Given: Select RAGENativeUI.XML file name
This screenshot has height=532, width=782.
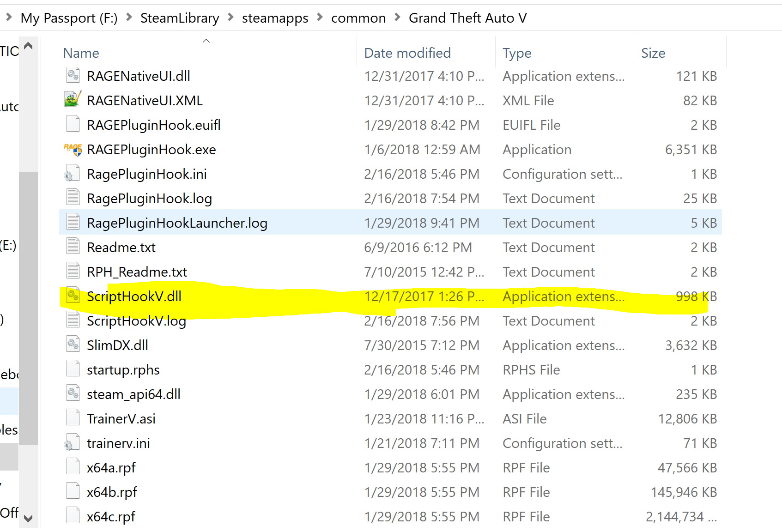Looking at the screenshot, I should point(145,100).
